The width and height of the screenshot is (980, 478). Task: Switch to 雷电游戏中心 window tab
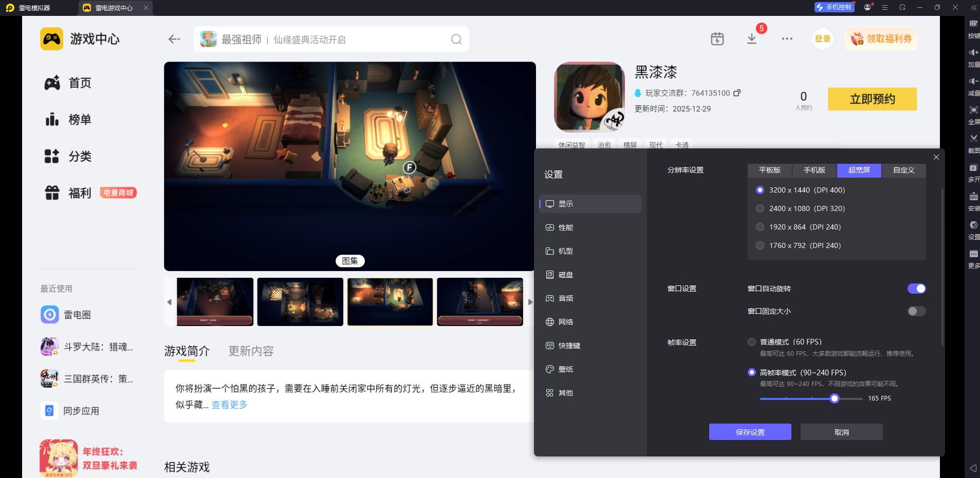coord(114,8)
